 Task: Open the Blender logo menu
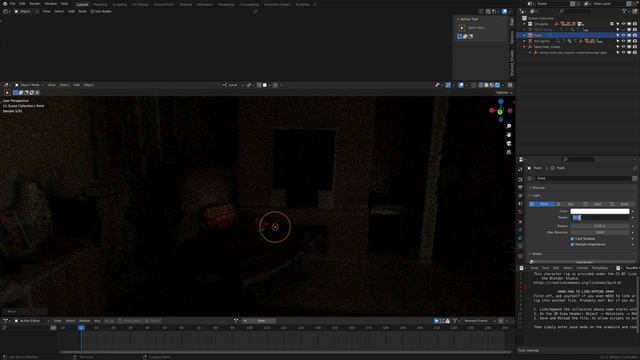[x=5, y=4]
